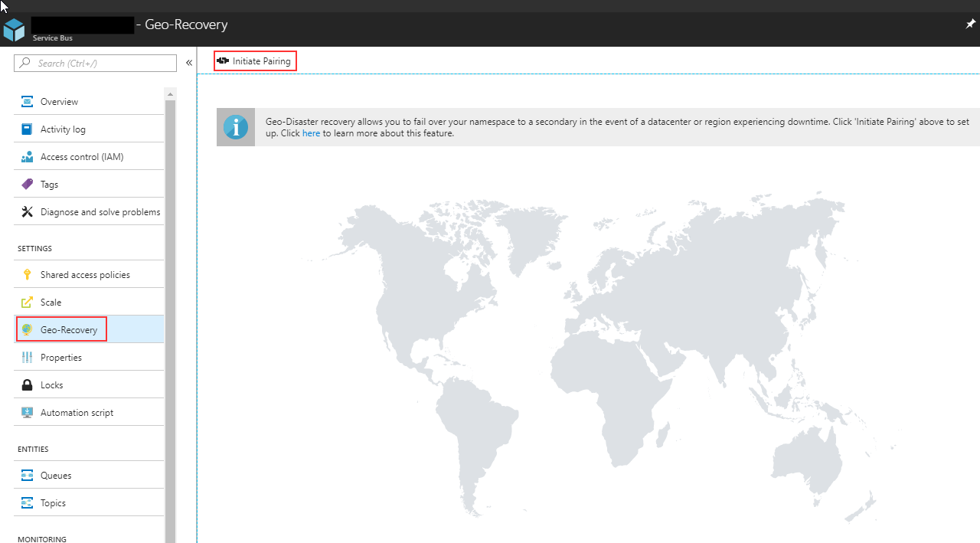Open the Activity log menu item

(x=89, y=129)
